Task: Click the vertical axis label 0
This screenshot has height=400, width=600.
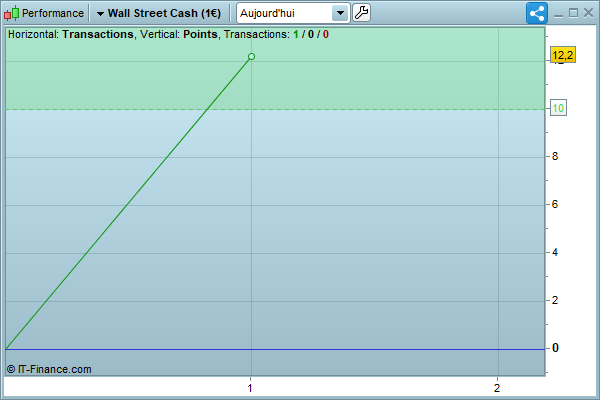Action: (555, 348)
